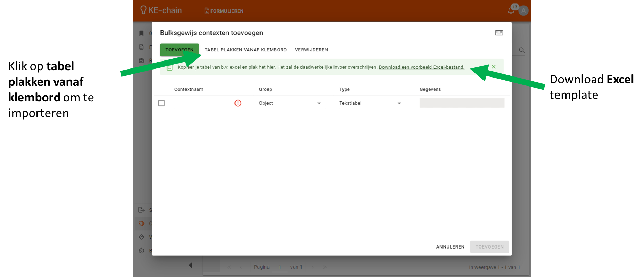Click into the Contextnaam text field

tap(203, 103)
